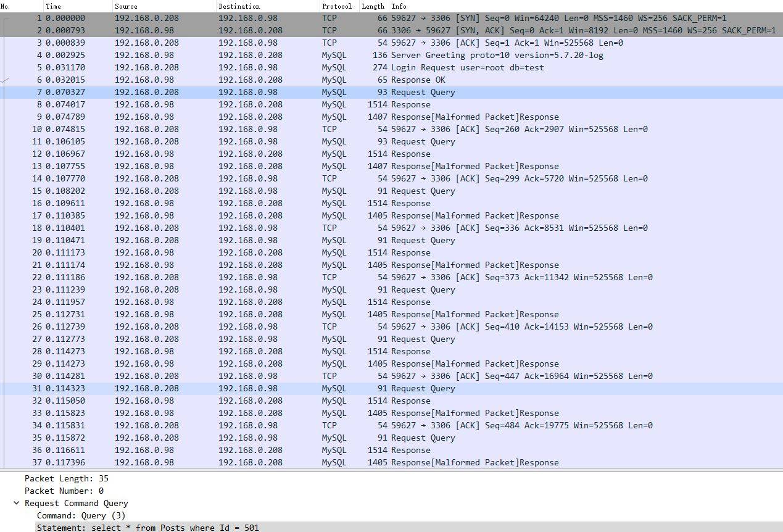Click the length 1407 in packet 13
Viewport: 783px width, 532px height.
click(x=378, y=166)
